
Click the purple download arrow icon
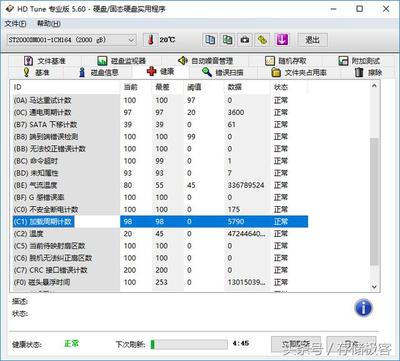[281, 40]
